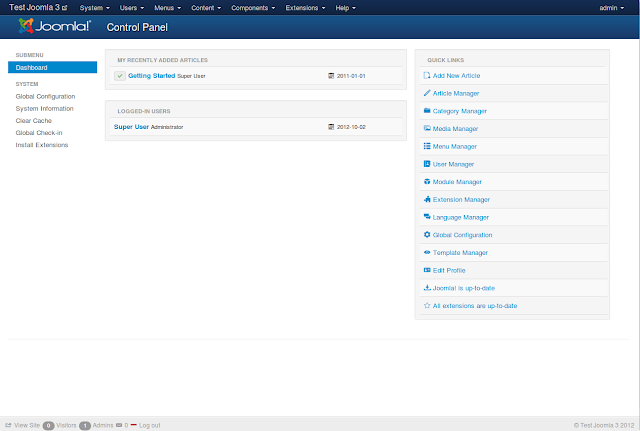
Task: Click the Add New Article link
Action: [456, 76]
